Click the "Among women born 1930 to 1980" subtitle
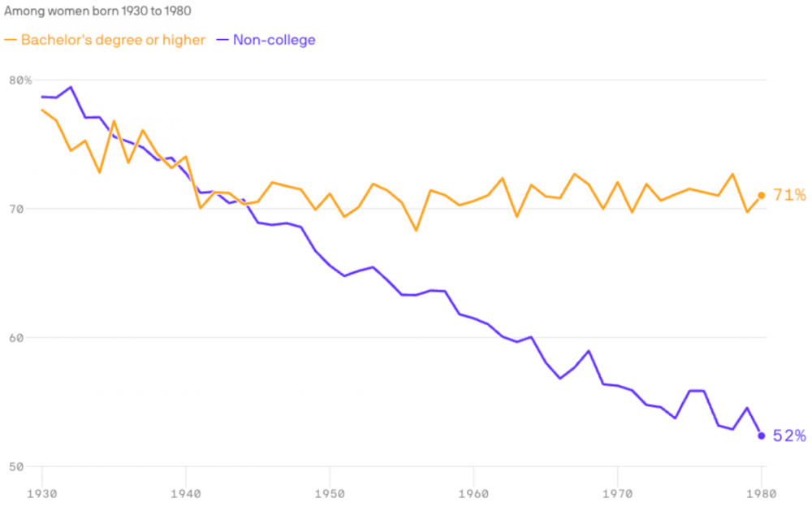 (x=98, y=13)
